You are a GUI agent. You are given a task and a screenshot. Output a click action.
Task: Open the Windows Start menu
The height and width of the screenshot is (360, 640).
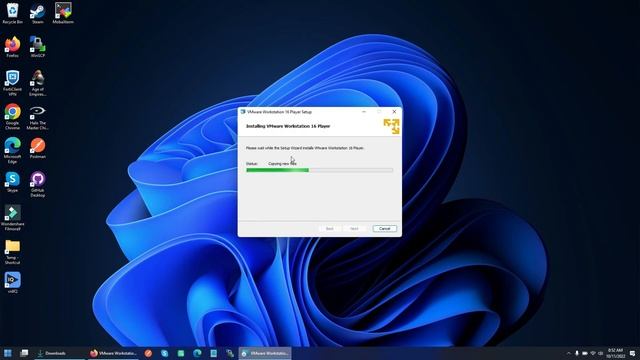point(8,353)
